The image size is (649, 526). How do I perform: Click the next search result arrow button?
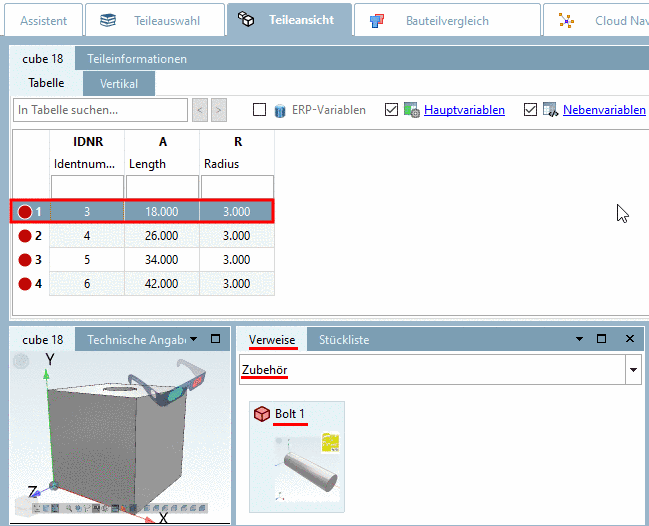click(x=219, y=110)
